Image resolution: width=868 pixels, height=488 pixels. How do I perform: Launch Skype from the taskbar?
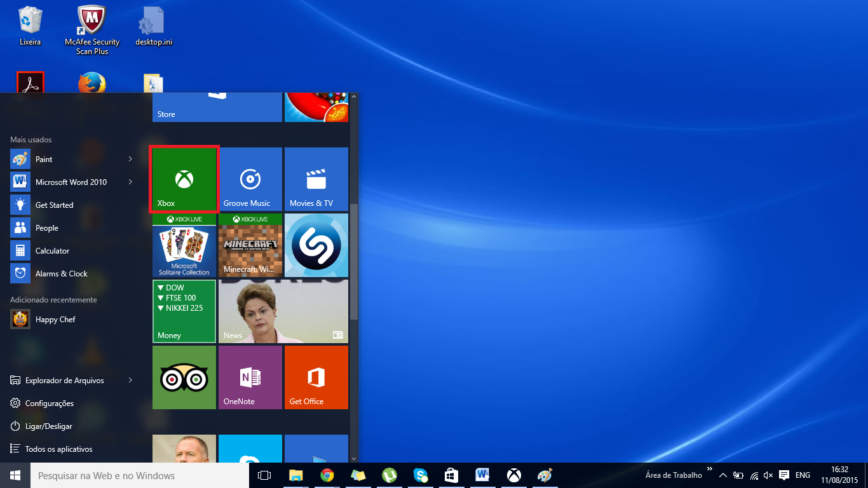click(420, 475)
